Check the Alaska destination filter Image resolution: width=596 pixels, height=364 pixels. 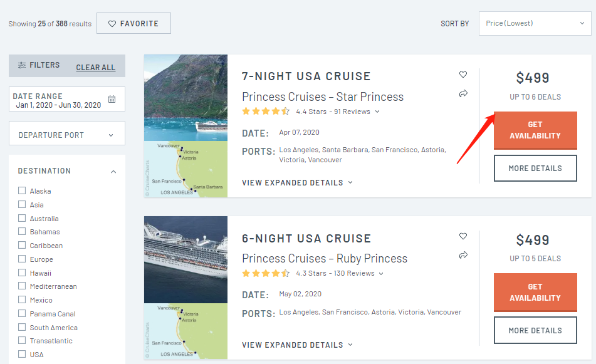pos(22,191)
